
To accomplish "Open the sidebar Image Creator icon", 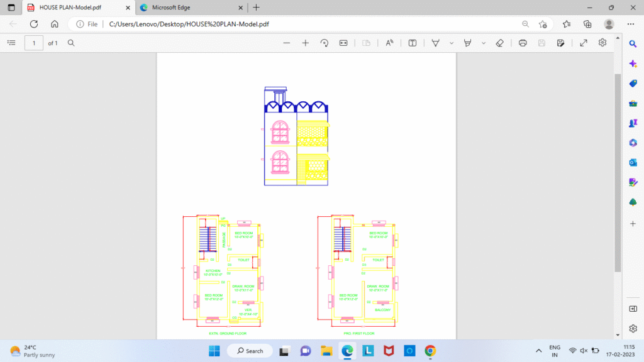I will coord(633,182).
